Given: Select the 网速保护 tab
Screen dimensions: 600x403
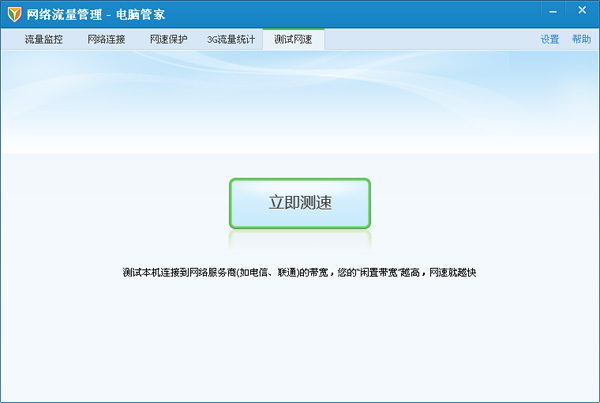Looking at the screenshot, I should click(x=168, y=39).
